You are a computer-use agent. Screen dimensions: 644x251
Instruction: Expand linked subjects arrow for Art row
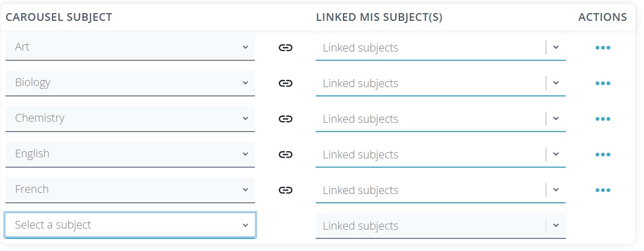(556, 48)
